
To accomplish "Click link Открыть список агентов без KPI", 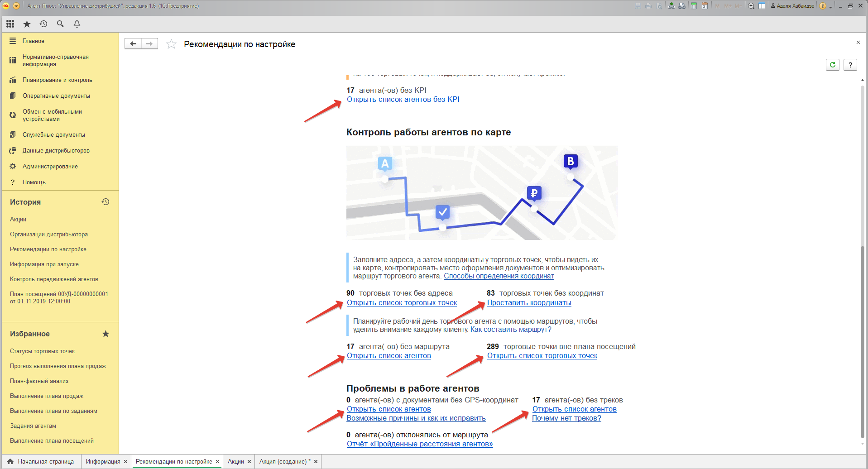I will (x=403, y=99).
